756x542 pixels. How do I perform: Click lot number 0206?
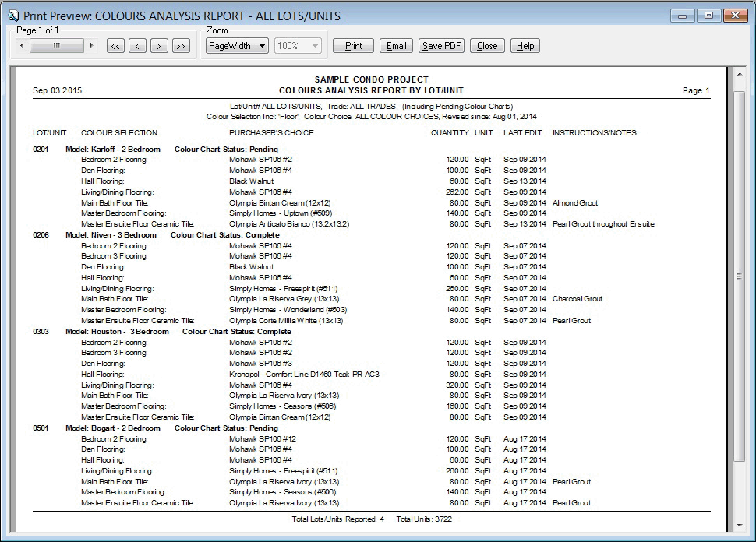pos(41,235)
